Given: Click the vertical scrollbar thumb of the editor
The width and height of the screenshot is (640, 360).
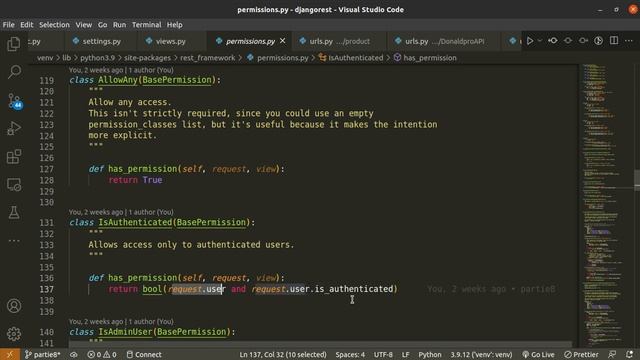Looking at the screenshot, I should click(x=637, y=179).
